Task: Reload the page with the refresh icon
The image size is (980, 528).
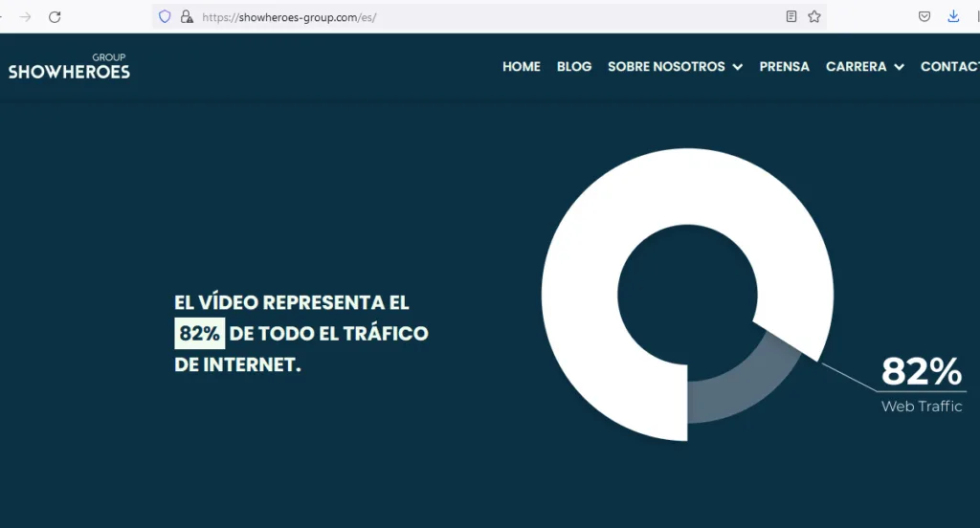Action: click(55, 16)
